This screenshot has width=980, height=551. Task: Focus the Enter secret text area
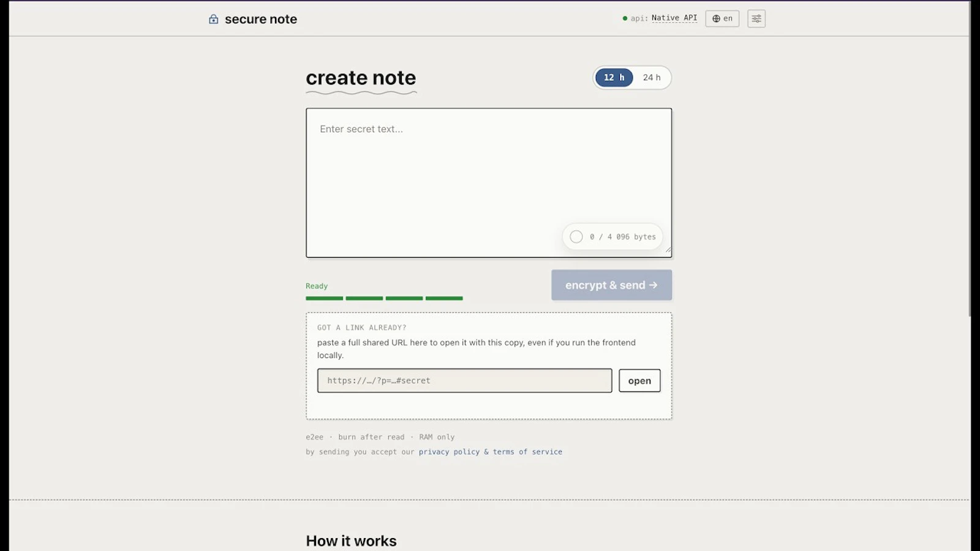click(489, 183)
